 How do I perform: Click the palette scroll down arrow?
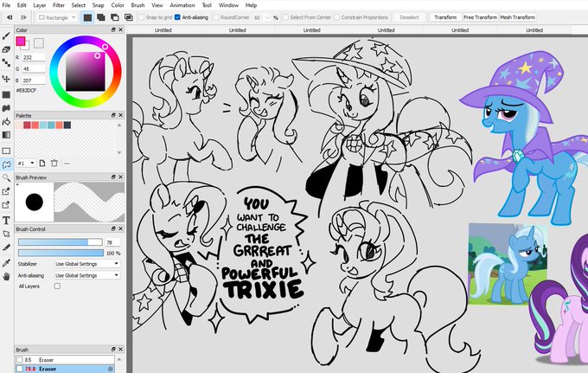(x=119, y=152)
